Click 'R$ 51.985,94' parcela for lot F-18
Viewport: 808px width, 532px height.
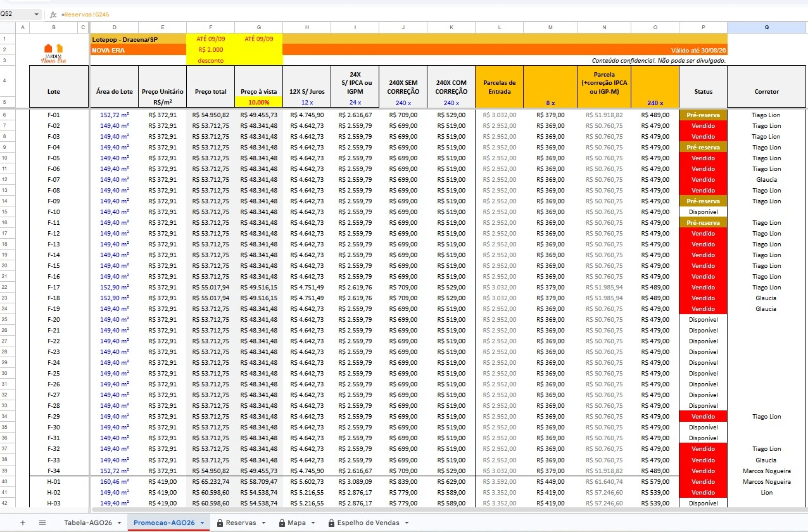604,298
